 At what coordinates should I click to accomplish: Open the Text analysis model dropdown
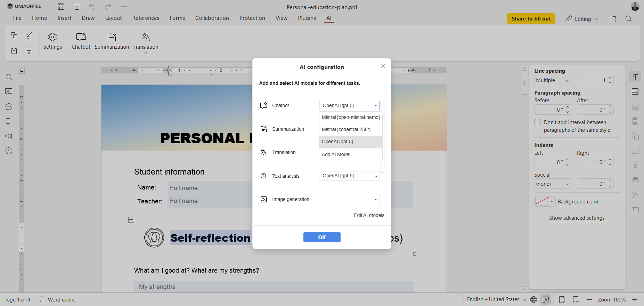(349, 176)
